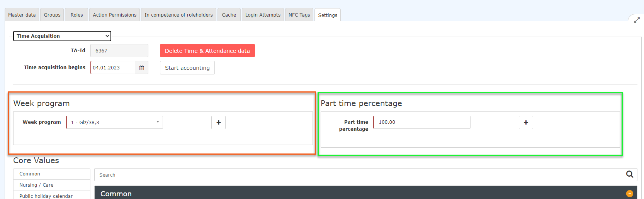This screenshot has height=199, width=644.
Task: Click the Week program heading
Action: (x=42, y=103)
